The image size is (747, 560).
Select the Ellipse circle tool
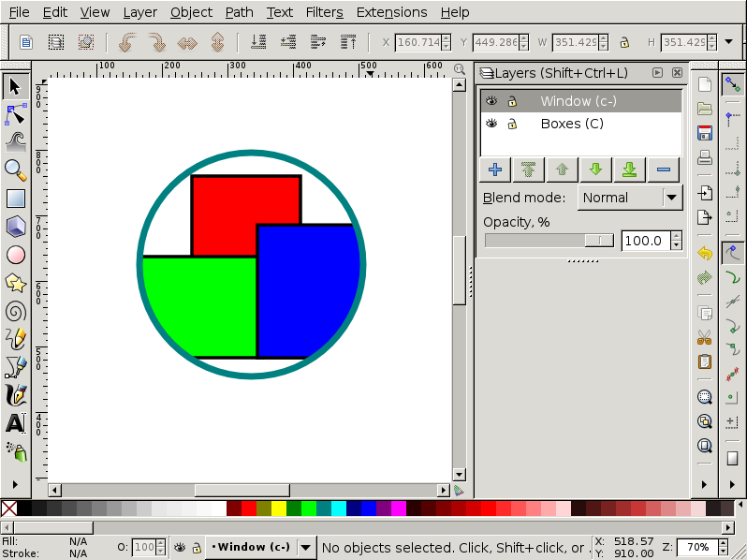point(15,255)
